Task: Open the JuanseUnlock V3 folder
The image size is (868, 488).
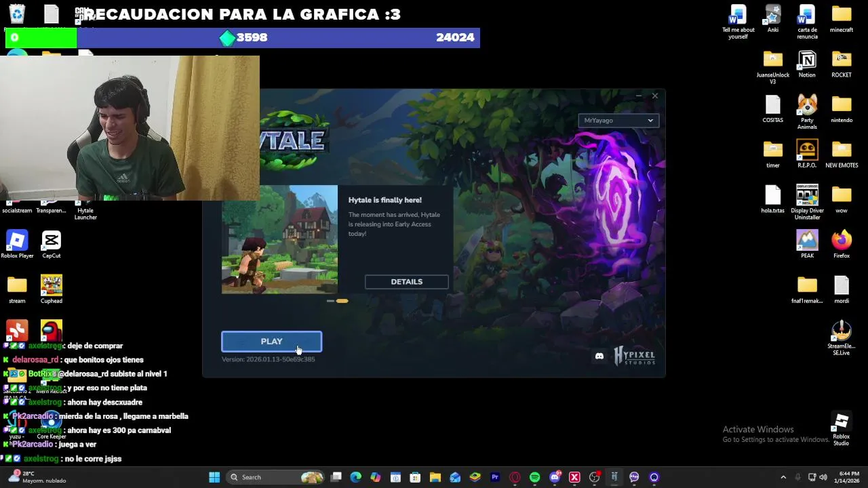Action: pyautogui.click(x=773, y=67)
